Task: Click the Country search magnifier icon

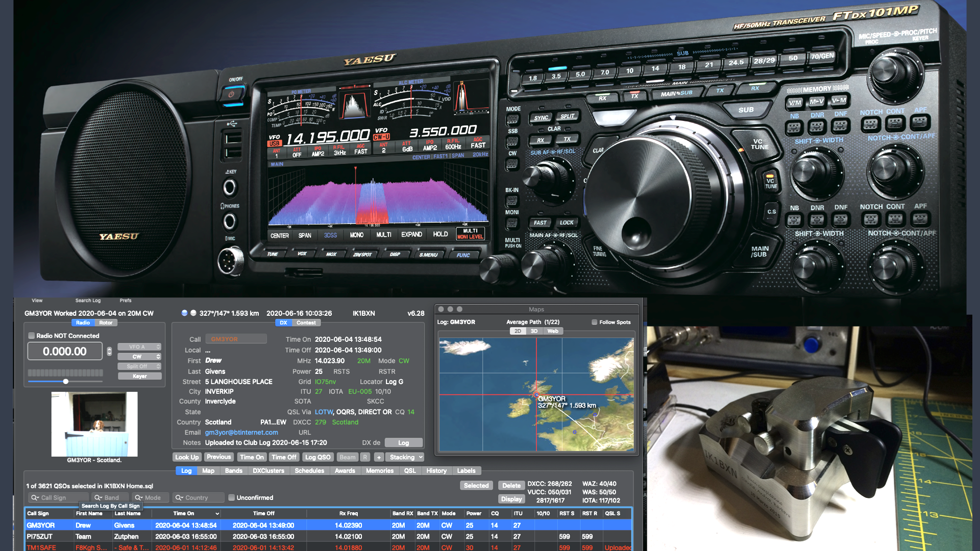Action: pos(179,497)
